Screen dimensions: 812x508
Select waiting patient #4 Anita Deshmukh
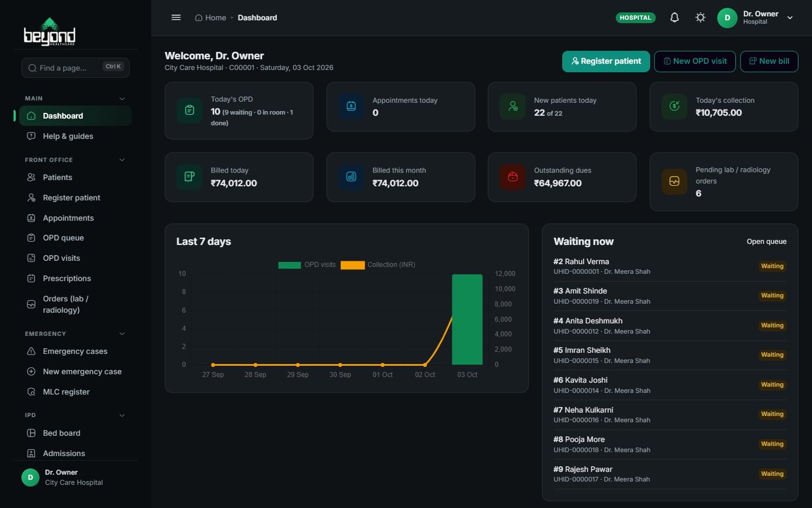point(670,326)
